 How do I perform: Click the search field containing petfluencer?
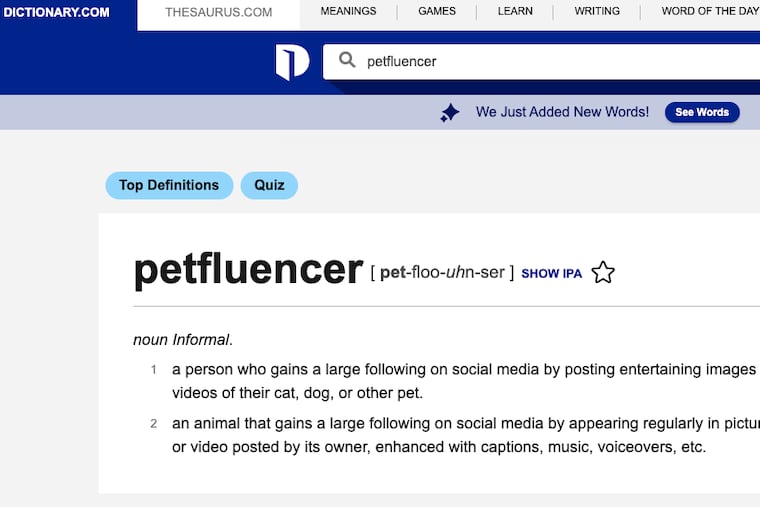coord(540,61)
